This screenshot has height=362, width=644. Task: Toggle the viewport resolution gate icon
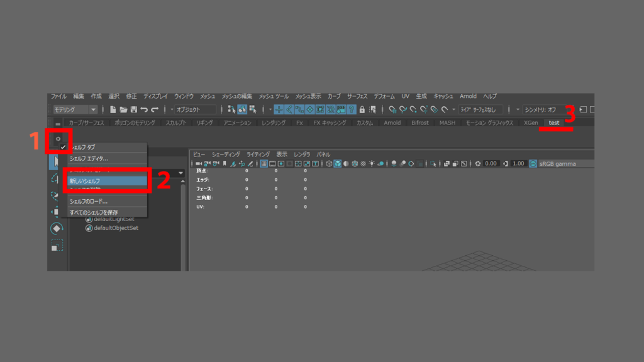pos(281,164)
